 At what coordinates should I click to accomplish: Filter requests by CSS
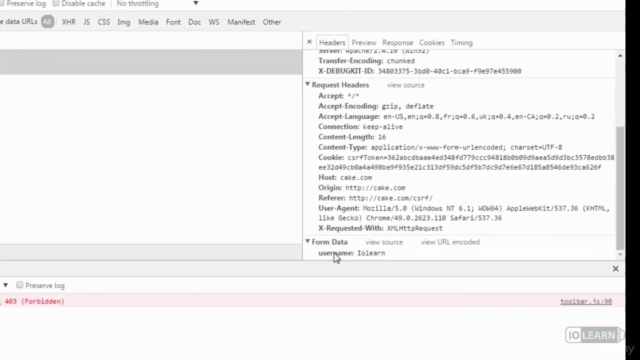coord(104,22)
